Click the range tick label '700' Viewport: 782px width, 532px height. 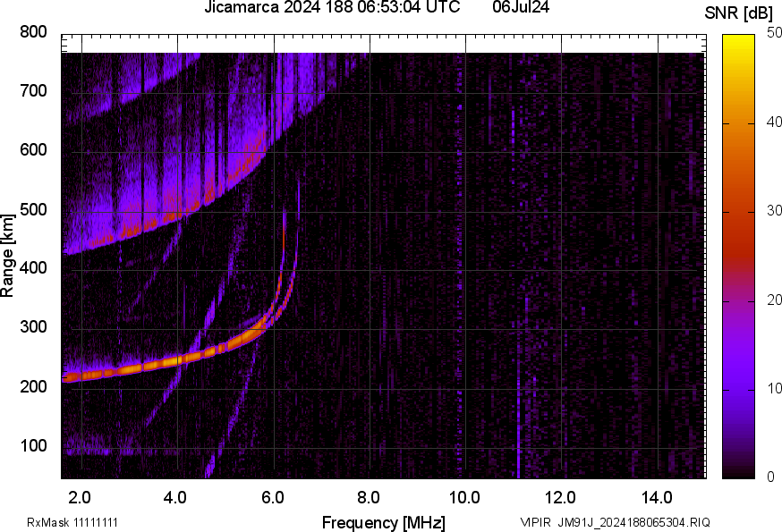pos(33,90)
